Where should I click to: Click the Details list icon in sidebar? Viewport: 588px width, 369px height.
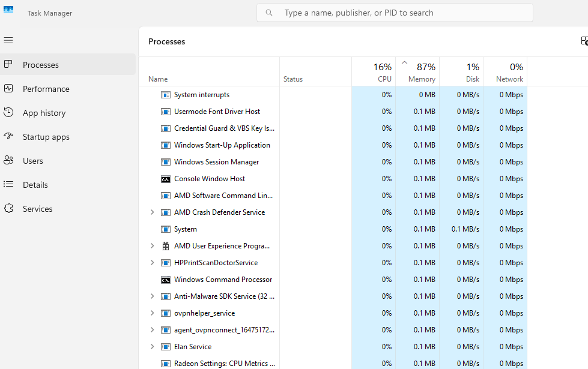(x=8, y=185)
